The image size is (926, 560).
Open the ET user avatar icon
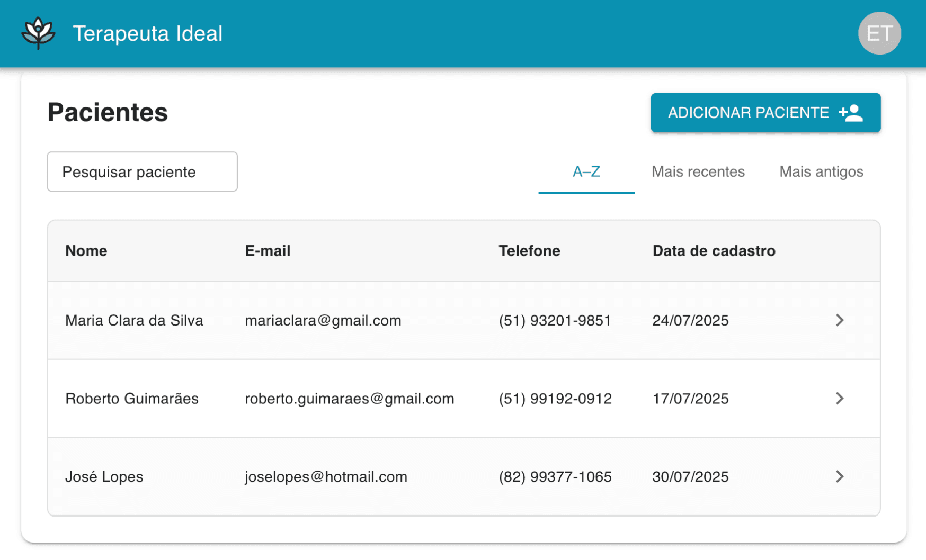(x=879, y=33)
